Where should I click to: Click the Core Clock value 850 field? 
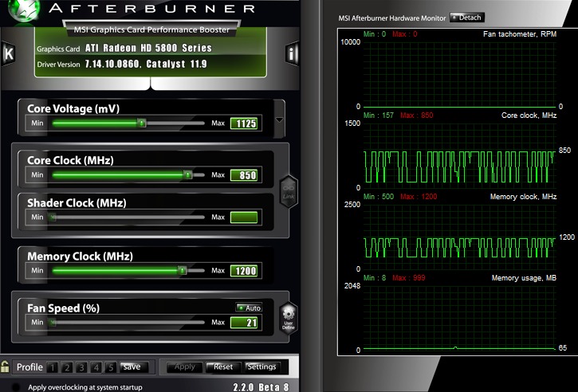click(x=244, y=175)
